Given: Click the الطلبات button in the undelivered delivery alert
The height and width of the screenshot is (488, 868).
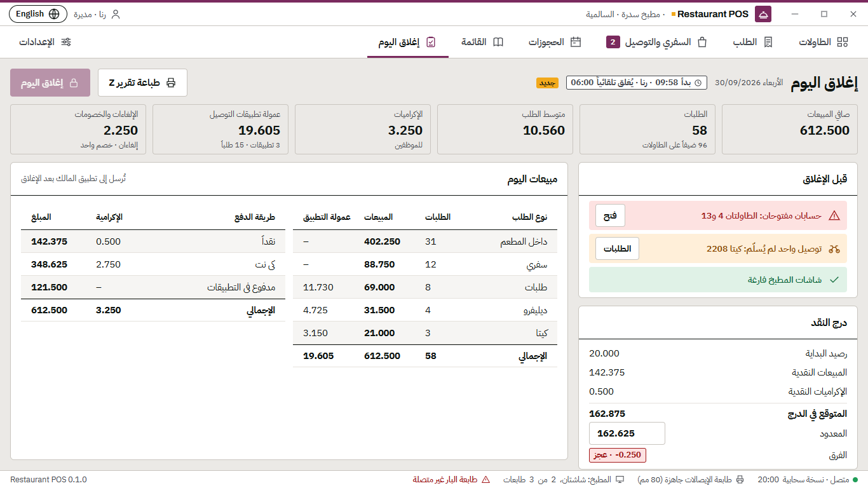Looking at the screenshot, I should click(x=617, y=248).
